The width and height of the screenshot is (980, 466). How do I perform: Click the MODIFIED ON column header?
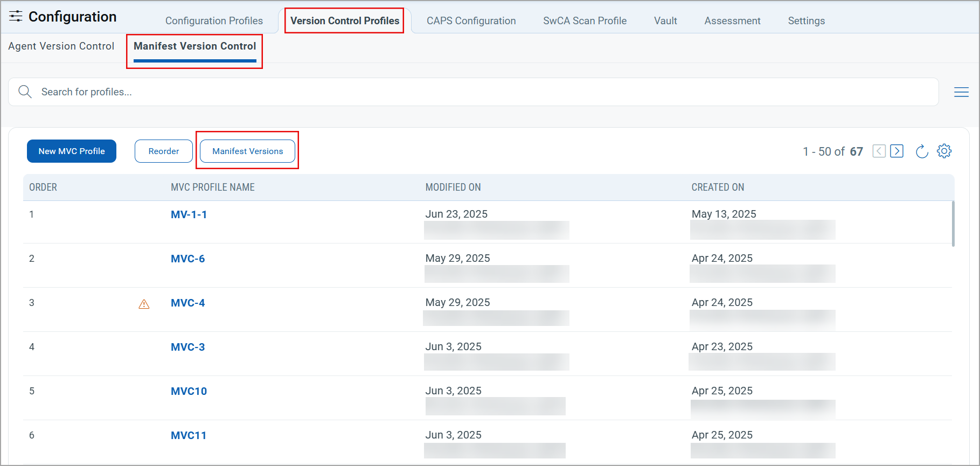(453, 187)
